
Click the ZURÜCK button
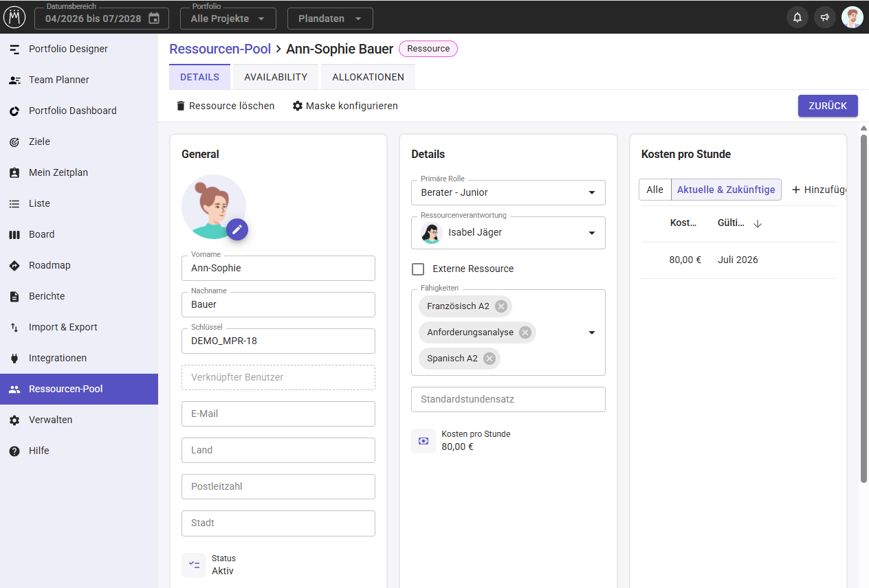coord(828,106)
